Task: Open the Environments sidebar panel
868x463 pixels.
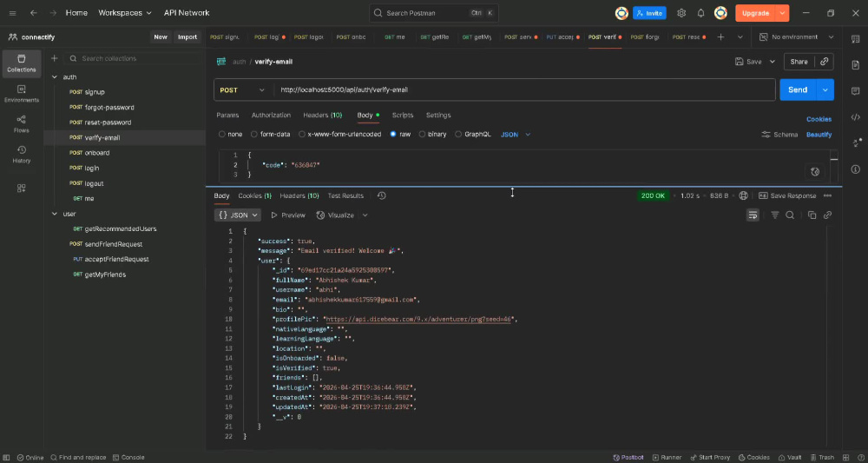Action: (x=22, y=94)
